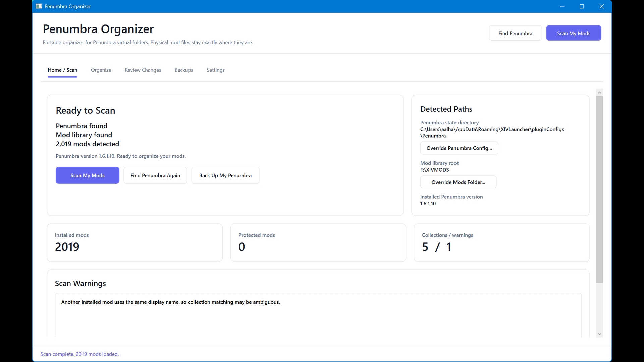Click the 'Protected mods' card label

257,235
